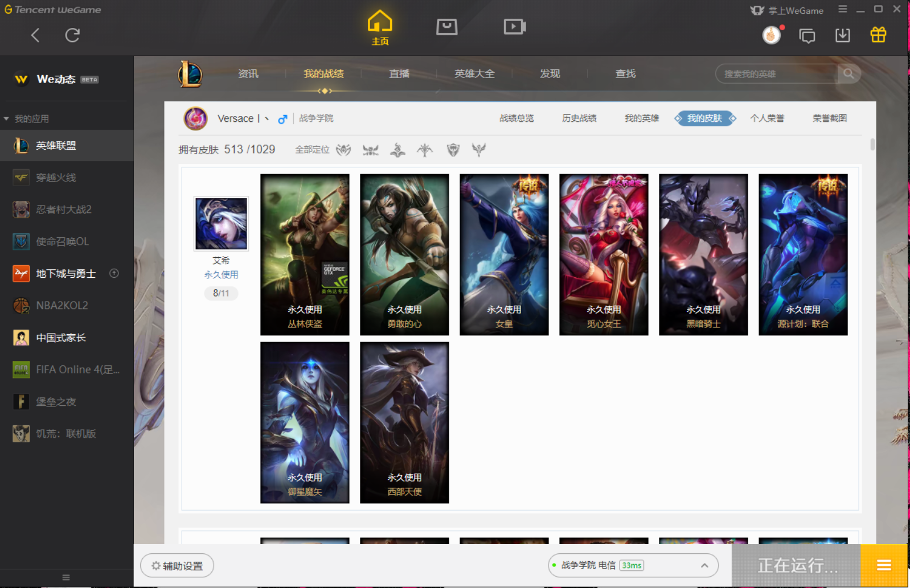This screenshot has height=588, width=910.
Task: Filter skins by shield tank role icon
Action: click(x=453, y=150)
